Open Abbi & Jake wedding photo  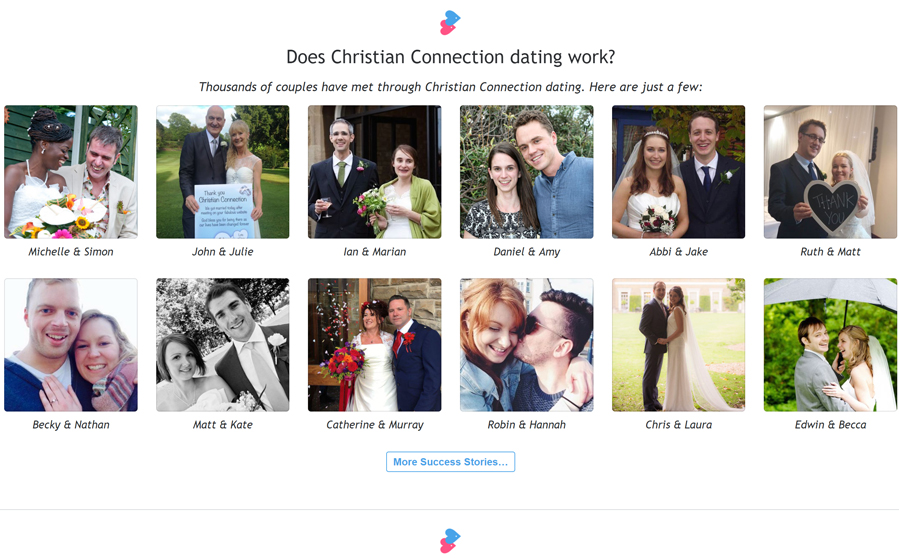[678, 171]
